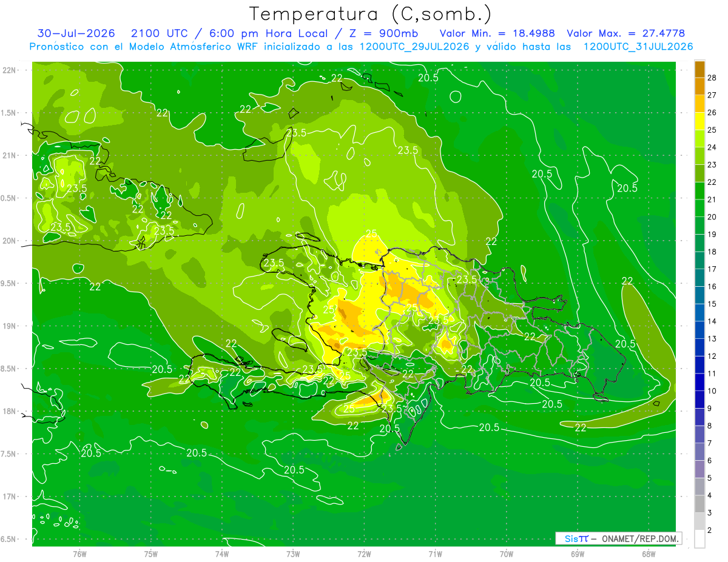Click the '0.5N' latitude axis label

tap(9, 198)
